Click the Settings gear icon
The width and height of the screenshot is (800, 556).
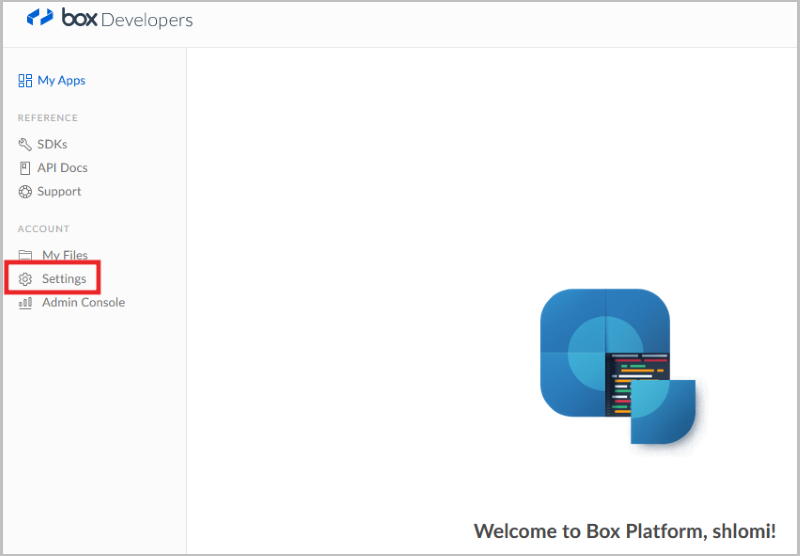pyautogui.click(x=25, y=279)
